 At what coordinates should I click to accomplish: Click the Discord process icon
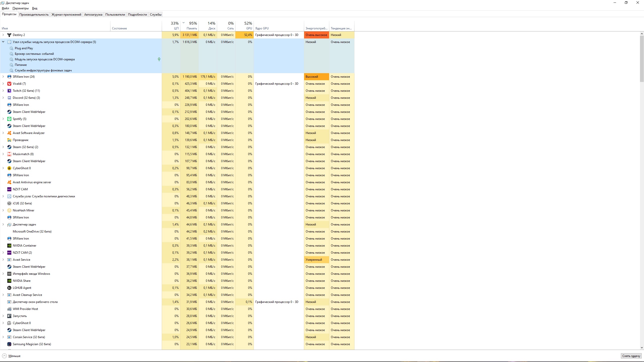10,98
